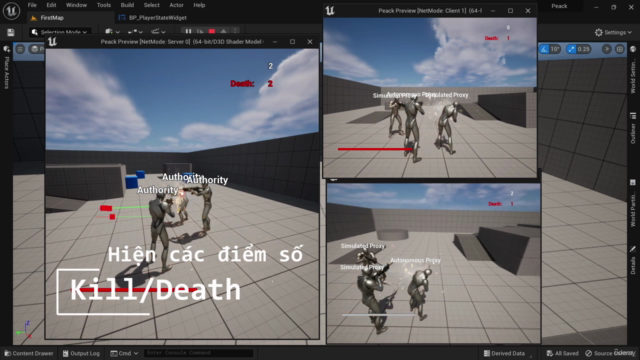Open the Output Log
This screenshot has width=640, height=360.
click(x=81, y=353)
